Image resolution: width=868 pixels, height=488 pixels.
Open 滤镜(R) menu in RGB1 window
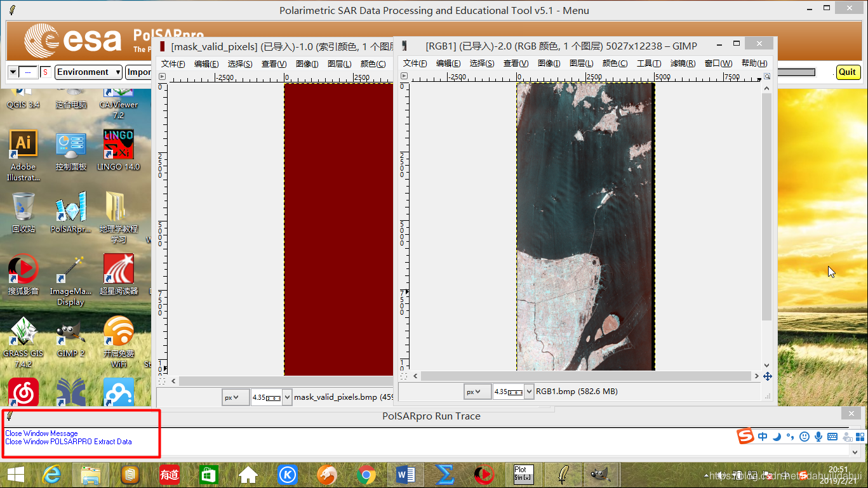coord(683,63)
